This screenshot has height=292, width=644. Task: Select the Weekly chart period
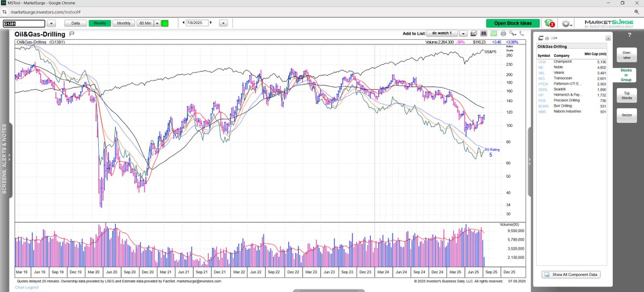pyautogui.click(x=100, y=23)
